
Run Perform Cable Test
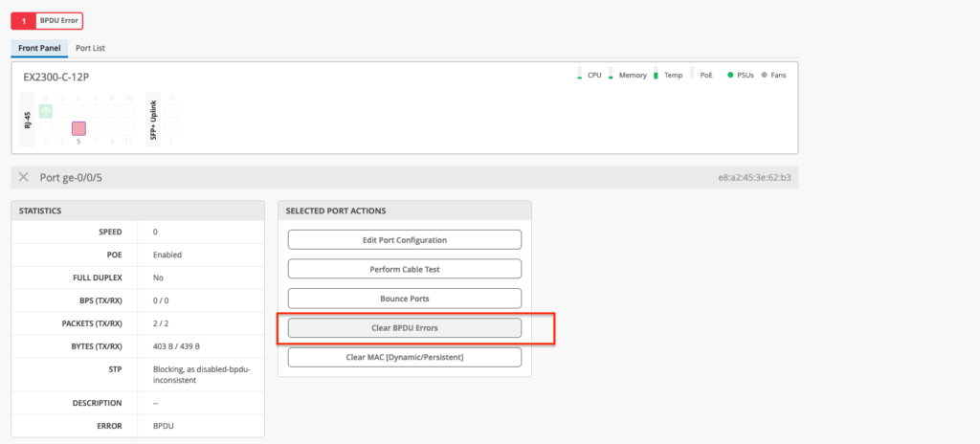click(404, 269)
